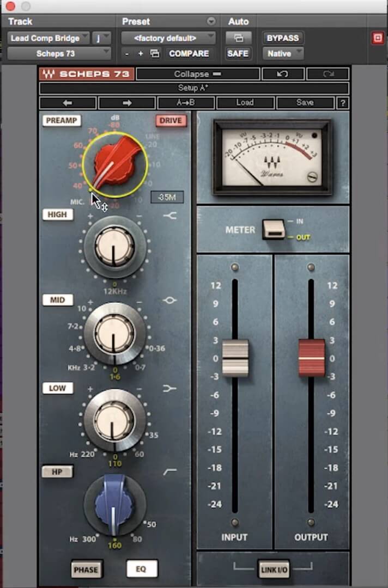
Task: Click the Waves Scheps 73 logo
Action: pyautogui.click(x=87, y=74)
